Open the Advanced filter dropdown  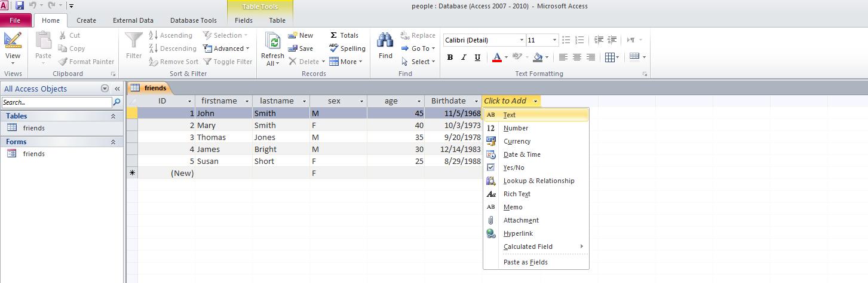tap(226, 48)
